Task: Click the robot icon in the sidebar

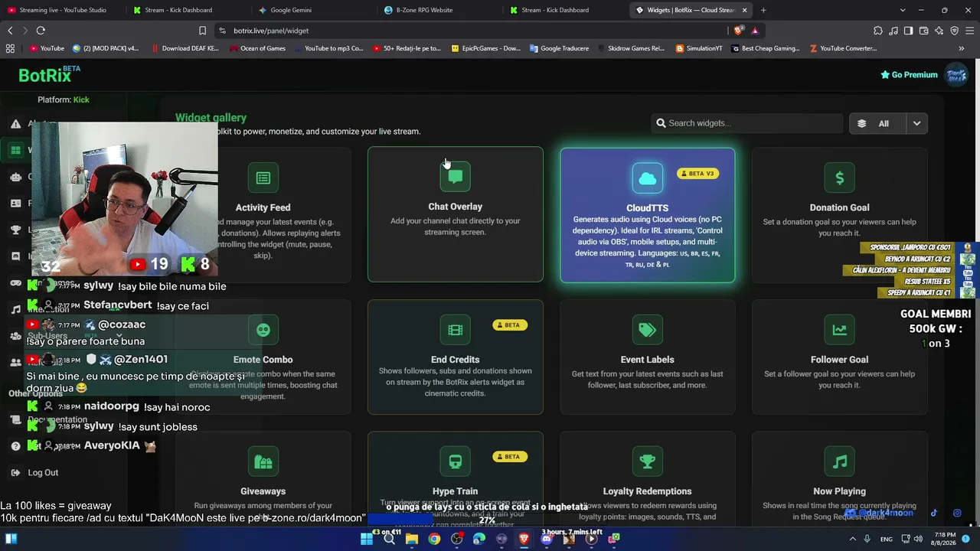Action: click(x=15, y=177)
